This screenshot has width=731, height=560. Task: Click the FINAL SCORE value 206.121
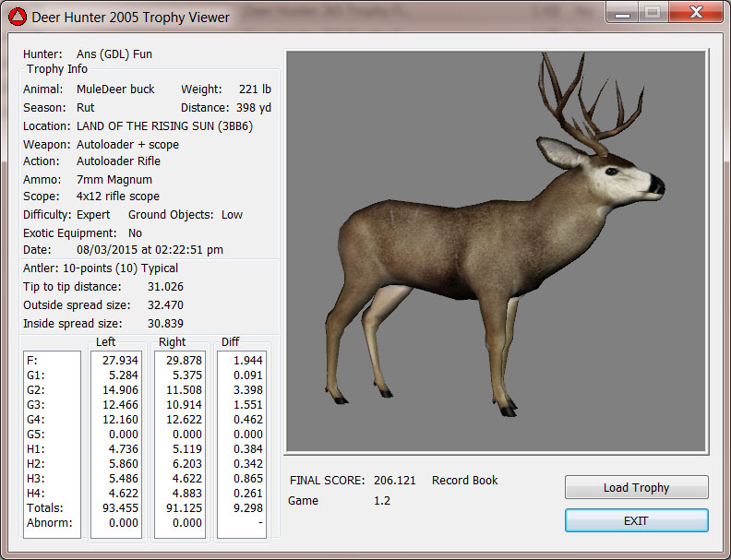(396, 481)
